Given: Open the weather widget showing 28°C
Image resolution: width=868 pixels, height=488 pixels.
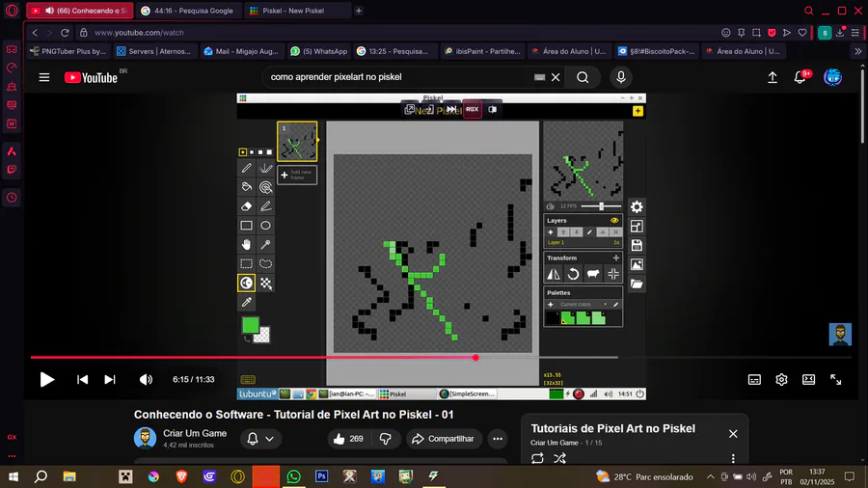Looking at the screenshot, I should point(644,476).
